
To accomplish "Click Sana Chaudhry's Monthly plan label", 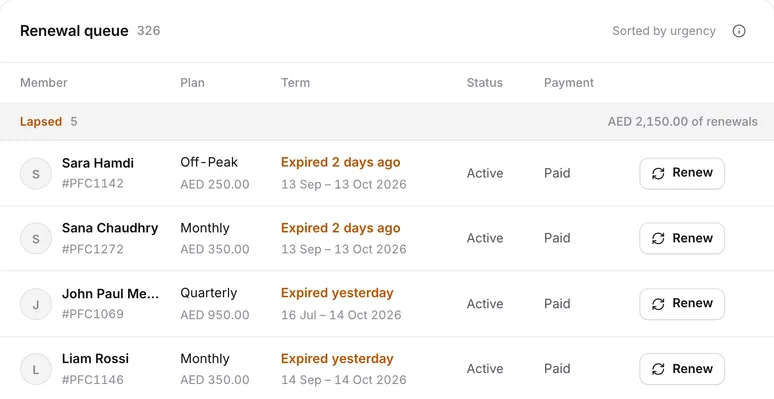I will click(x=205, y=228).
